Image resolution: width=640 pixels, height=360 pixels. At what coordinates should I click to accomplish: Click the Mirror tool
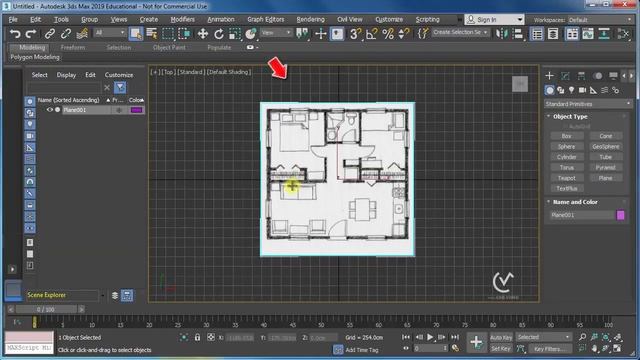[x=502, y=33]
